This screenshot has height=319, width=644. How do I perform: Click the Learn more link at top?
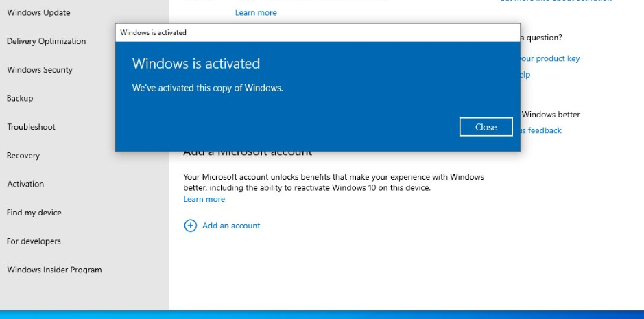pyautogui.click(x=256, y=12)
